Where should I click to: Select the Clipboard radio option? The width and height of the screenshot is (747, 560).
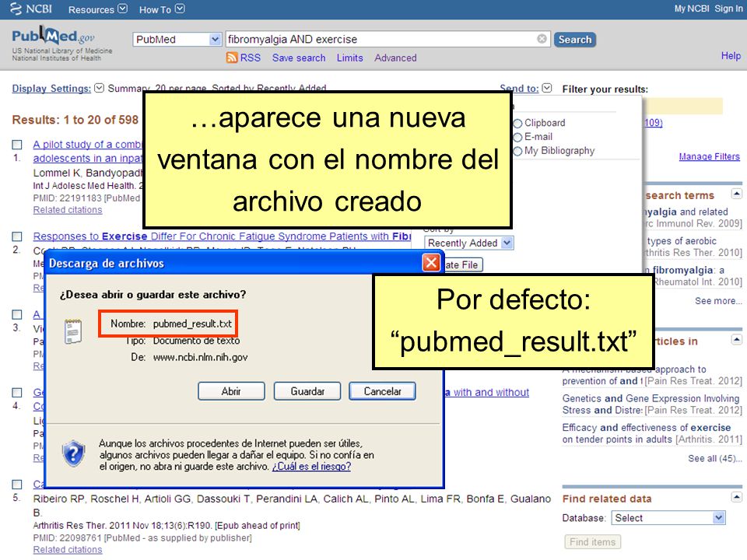point(518,124)
